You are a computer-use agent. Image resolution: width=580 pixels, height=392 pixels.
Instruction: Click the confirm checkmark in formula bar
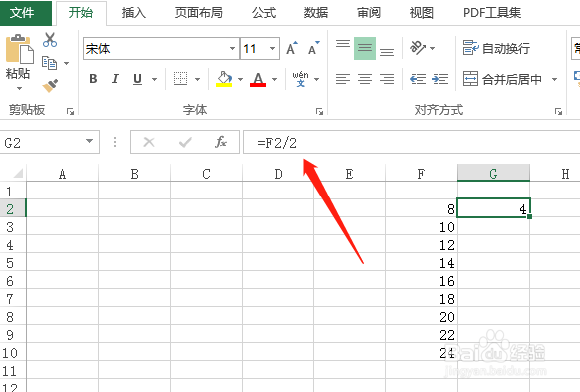[185, 142]
